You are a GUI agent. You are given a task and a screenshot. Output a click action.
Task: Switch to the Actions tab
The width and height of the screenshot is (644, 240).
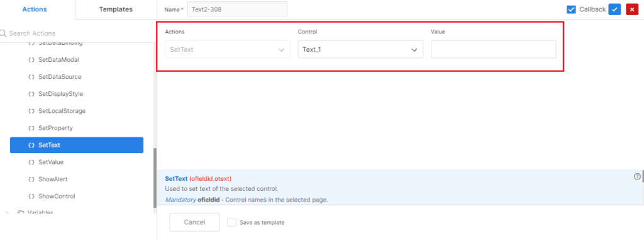(35, 9)
